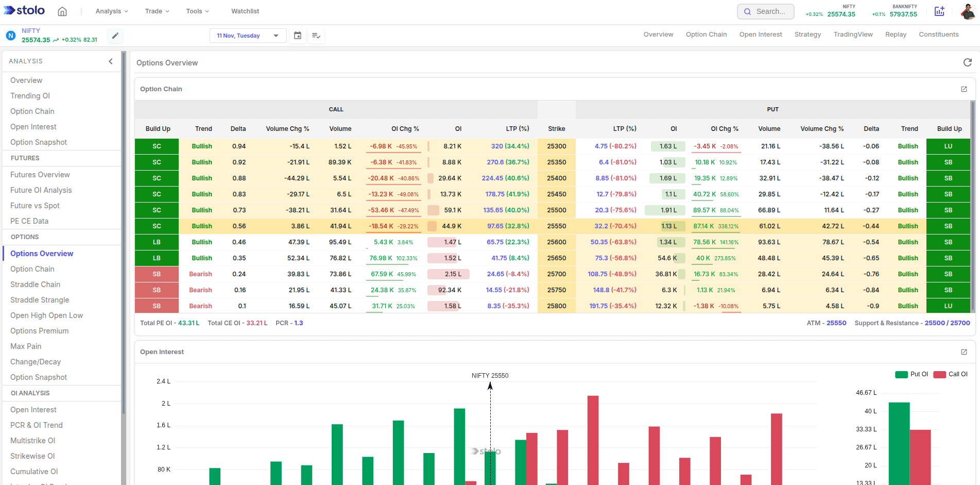Toggle Call OI in the chart legend
Image resolution: width=980 pixels, height=485 pixels.
point(956,374)
